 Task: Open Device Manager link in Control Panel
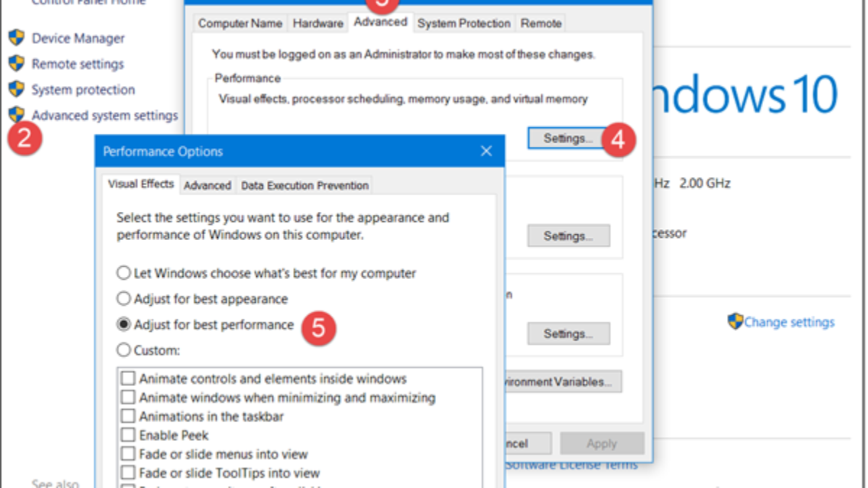pos(78,38)
